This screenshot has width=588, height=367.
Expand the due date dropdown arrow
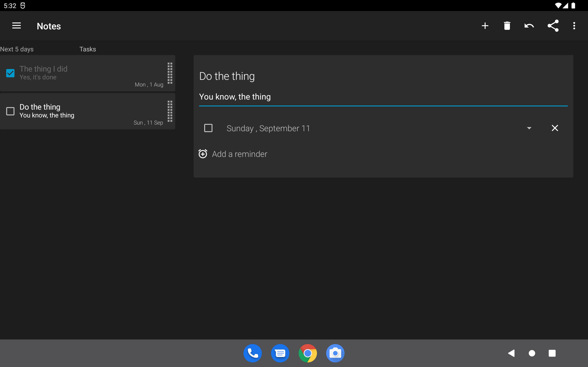(529, 128)
